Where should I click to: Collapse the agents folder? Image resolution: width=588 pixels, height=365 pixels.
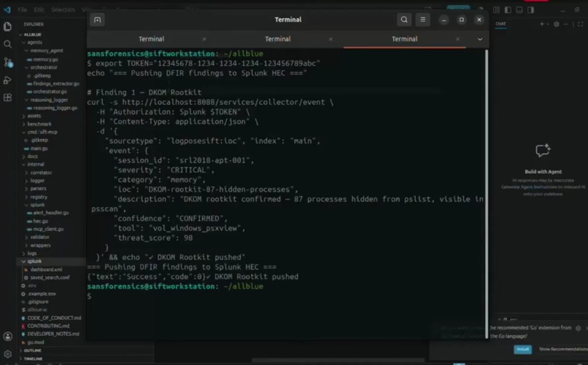coord(34,42)
